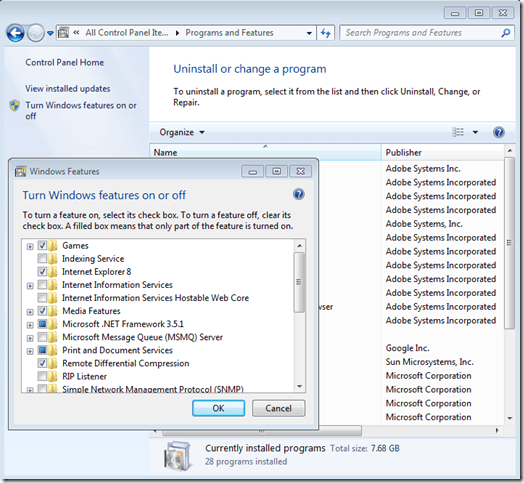Expand Internet Information Services node

click(30, 286)
